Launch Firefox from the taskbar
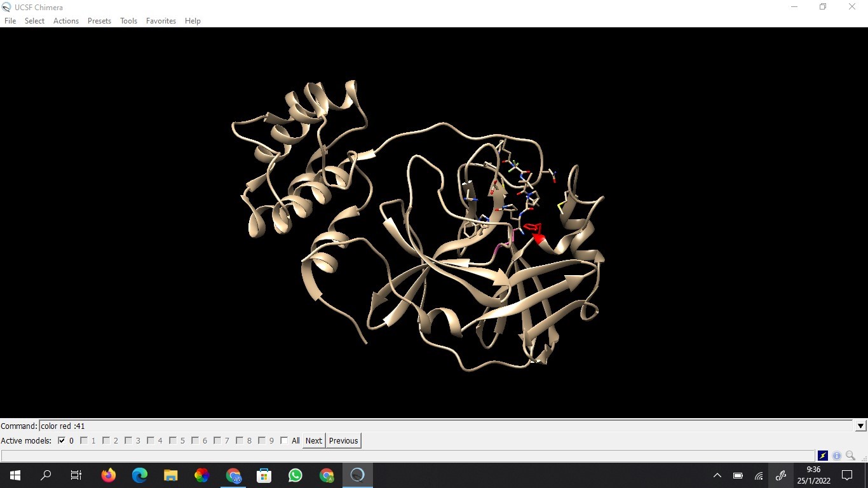Viewport: 868px width, 488px height. click(x=109, y=475)
